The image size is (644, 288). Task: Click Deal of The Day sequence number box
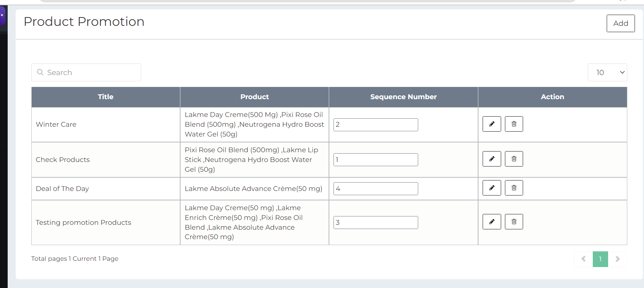point(375,189)
